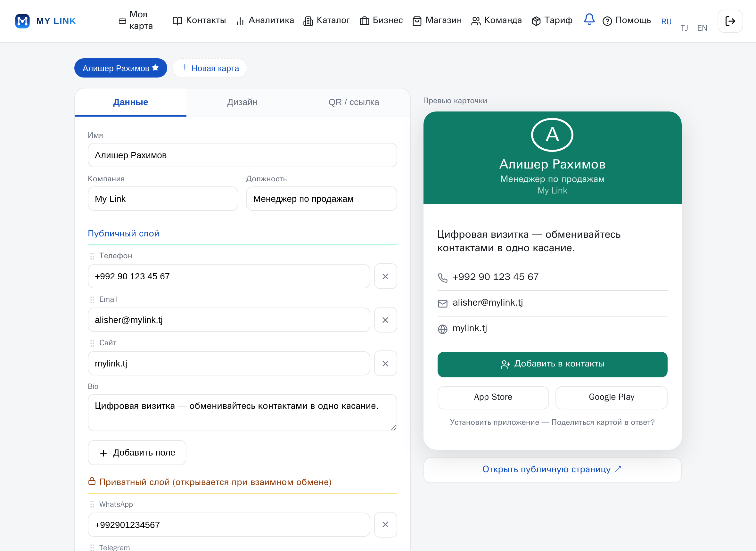Click the App Store button

point(493,397)
